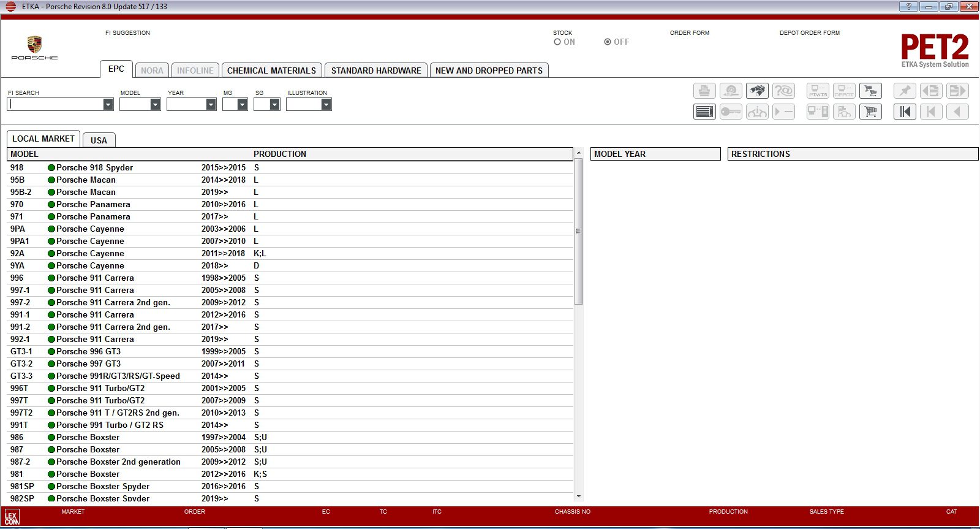Click the vehicle info car icon

coord(757,112)
